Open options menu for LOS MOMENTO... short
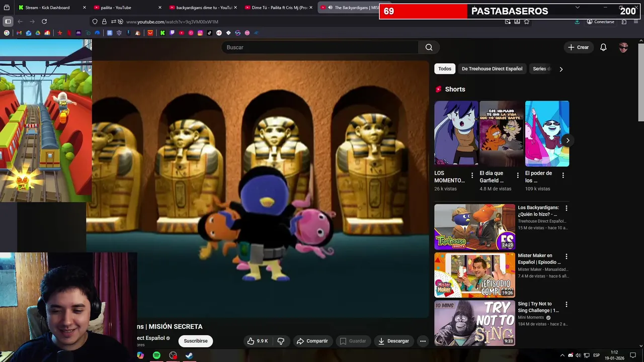The image size is (644, 362). [x=472, y=175]
